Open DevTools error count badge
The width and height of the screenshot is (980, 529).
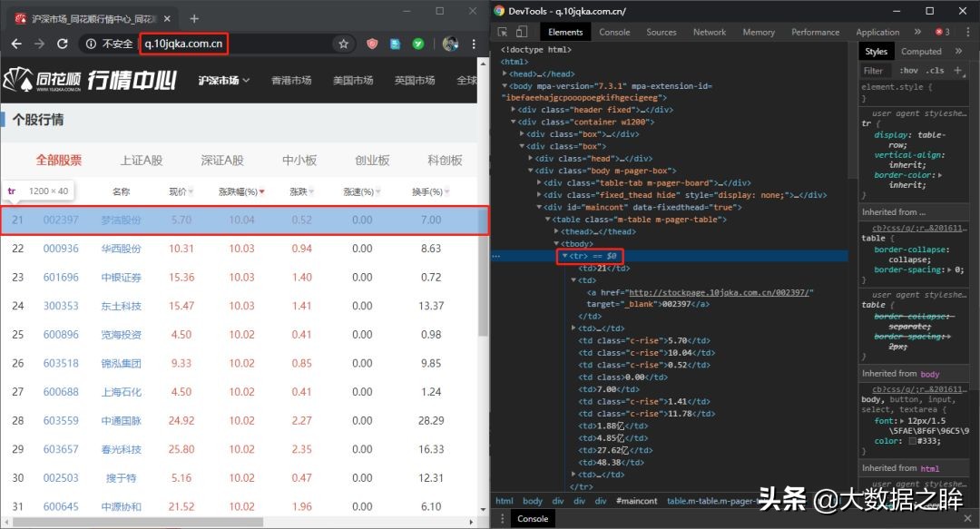(943, 32)
